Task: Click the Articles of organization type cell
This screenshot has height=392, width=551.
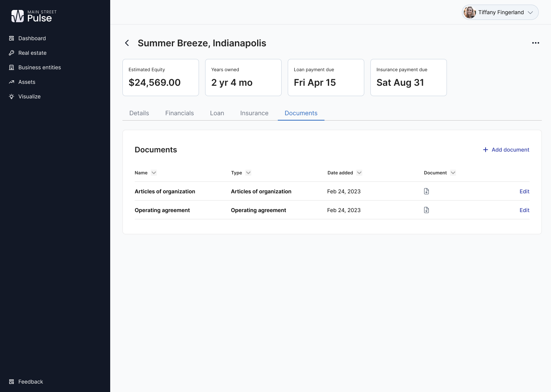Action: (x=261, y=191)
